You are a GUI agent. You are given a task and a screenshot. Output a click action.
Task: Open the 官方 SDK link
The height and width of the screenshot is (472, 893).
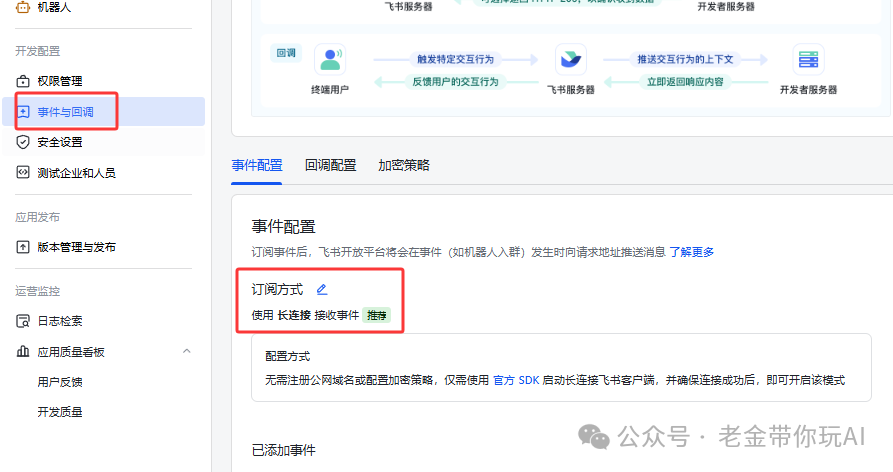pos(516,380)
